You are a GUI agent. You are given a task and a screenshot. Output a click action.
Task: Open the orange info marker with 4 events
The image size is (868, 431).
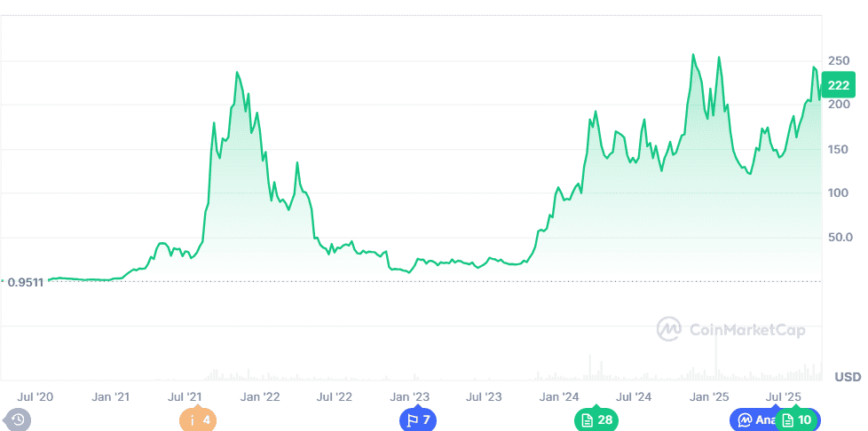pos(197,419)
